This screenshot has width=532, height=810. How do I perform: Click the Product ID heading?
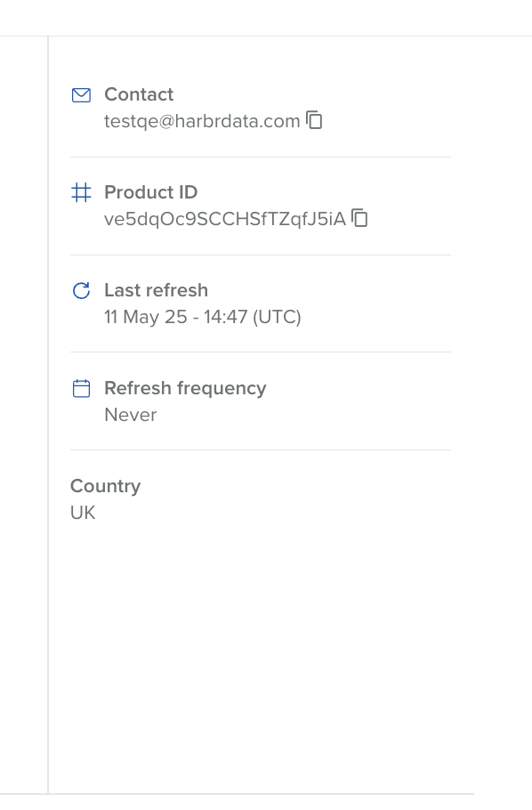click(151, 192)
